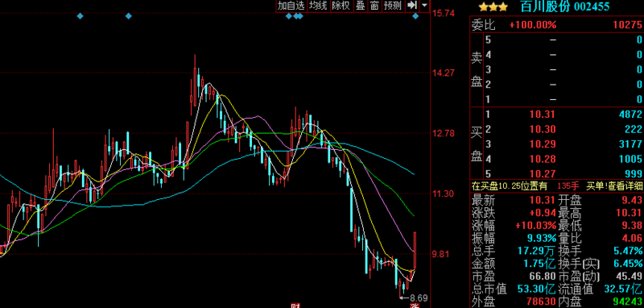Image resolution: width=644 pixels, height=308 pixels.
Task: Expand the chart toolbar dropdown arrow
Action: point(424,6)
